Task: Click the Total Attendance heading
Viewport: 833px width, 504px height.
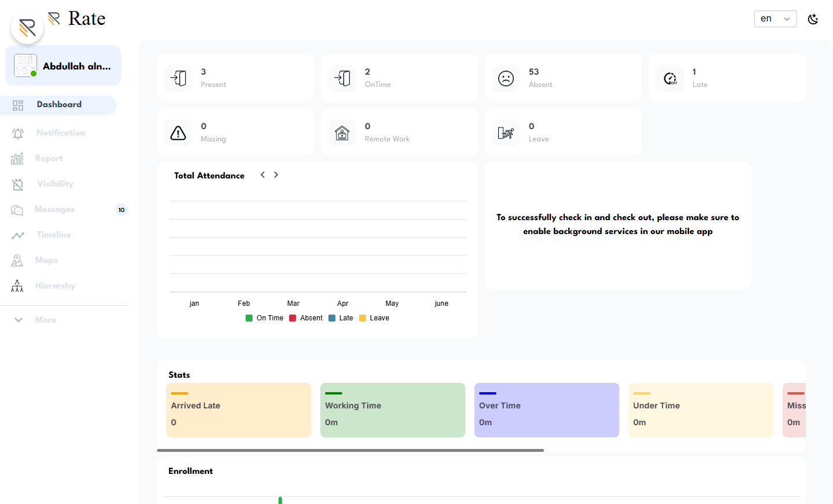Action: click(x=209, y=176)
